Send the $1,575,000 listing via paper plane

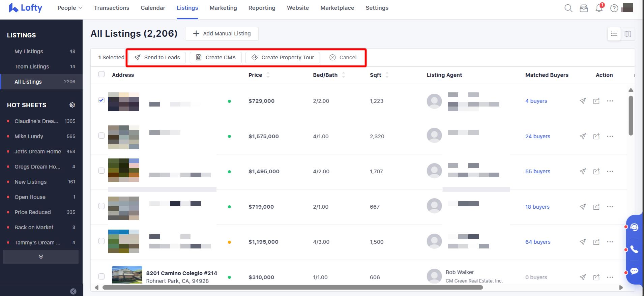(x=583, y=136)
